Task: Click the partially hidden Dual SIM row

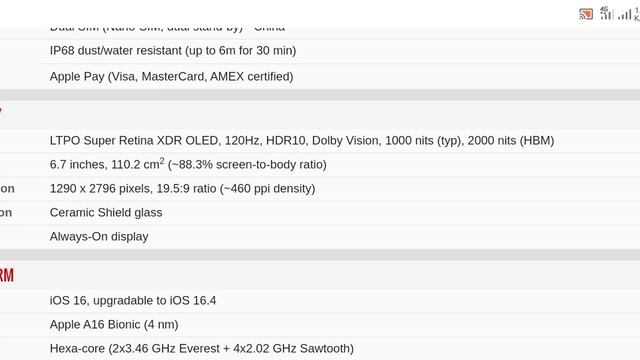Action: pos(167,29)
